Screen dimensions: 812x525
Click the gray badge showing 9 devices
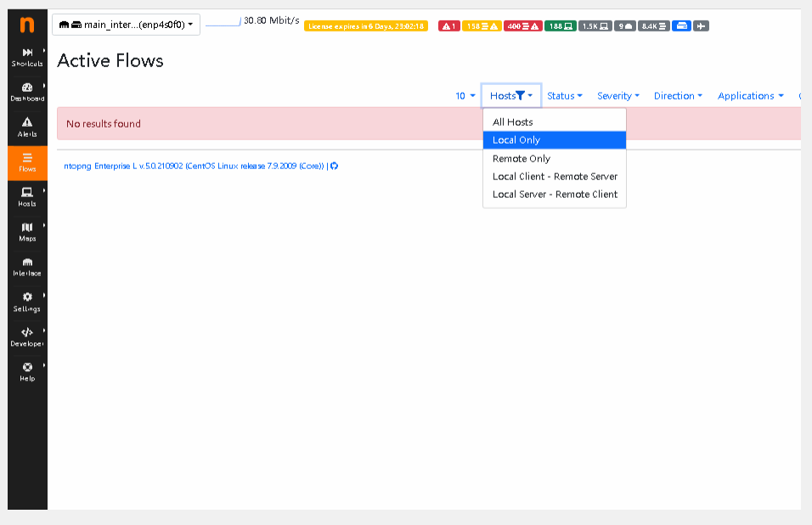coord(625,25)
